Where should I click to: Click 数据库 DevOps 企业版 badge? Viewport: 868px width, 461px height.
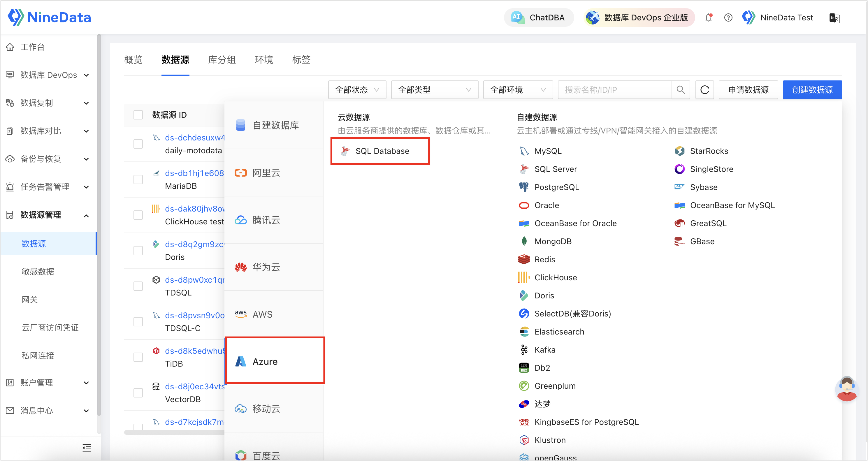click(x=639, y=17)
